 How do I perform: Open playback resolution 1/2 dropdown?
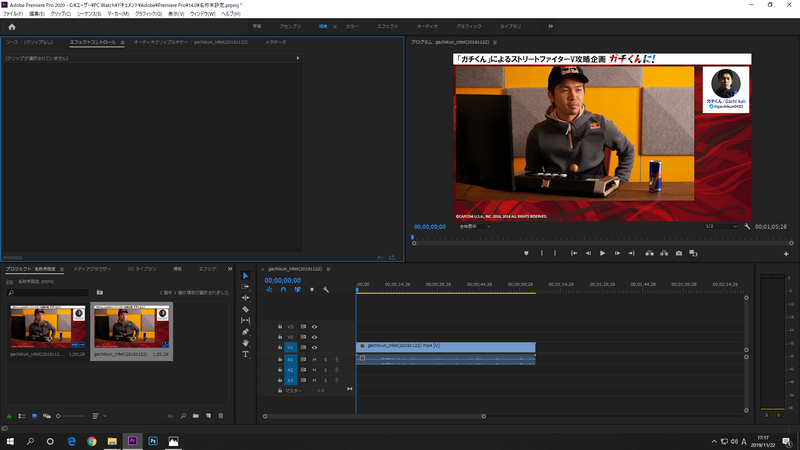[x=719, y=227]
